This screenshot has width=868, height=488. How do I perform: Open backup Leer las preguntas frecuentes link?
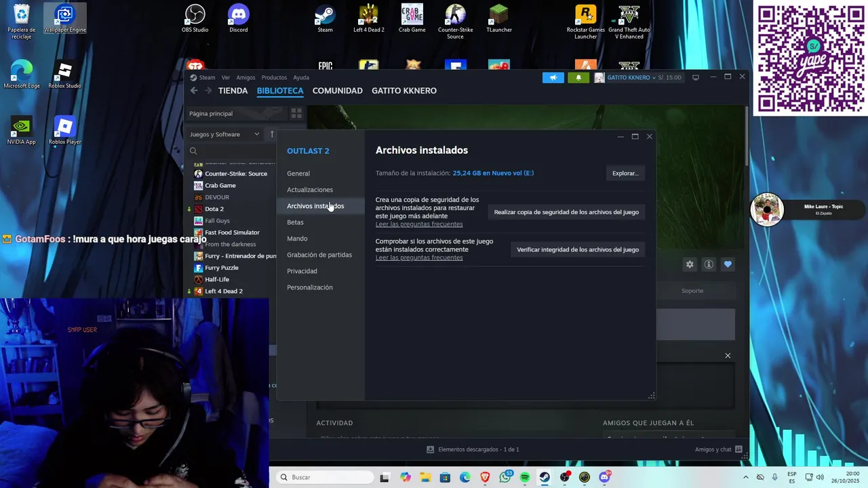point(419,224)
